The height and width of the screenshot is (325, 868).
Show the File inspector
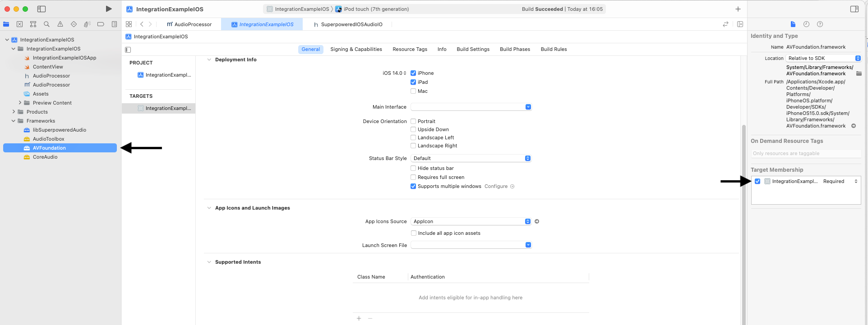[793, 24]
